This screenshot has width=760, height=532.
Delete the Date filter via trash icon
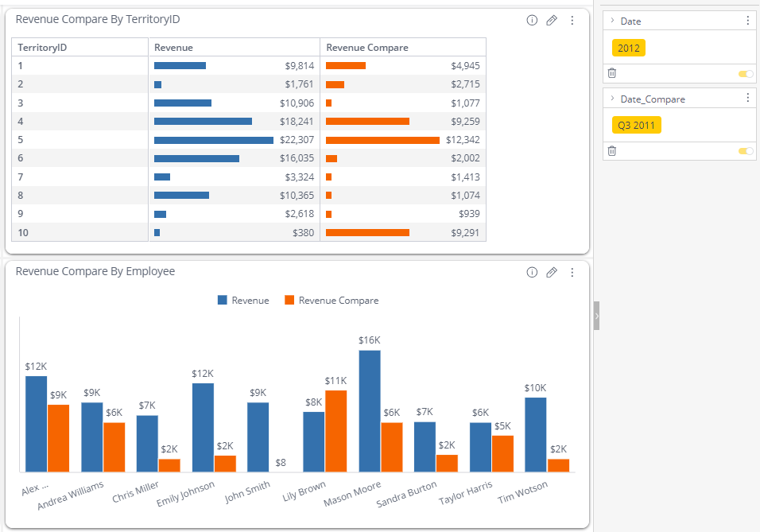point(612,73)
